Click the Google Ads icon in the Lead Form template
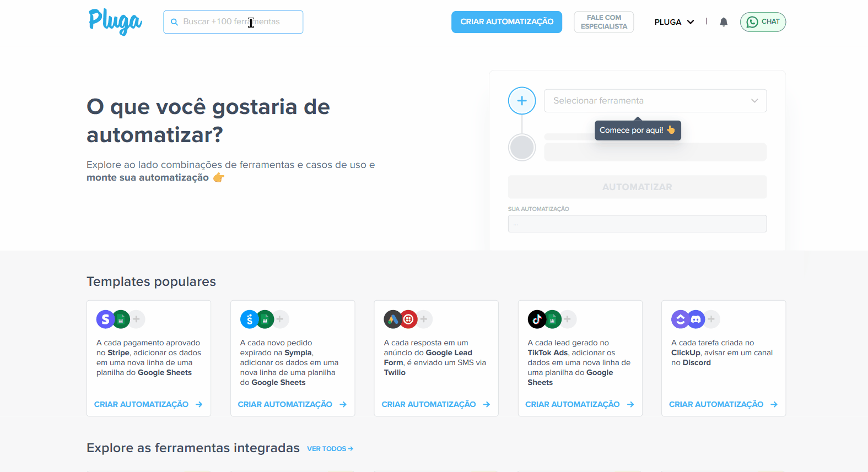 click(x=392, y=319)
